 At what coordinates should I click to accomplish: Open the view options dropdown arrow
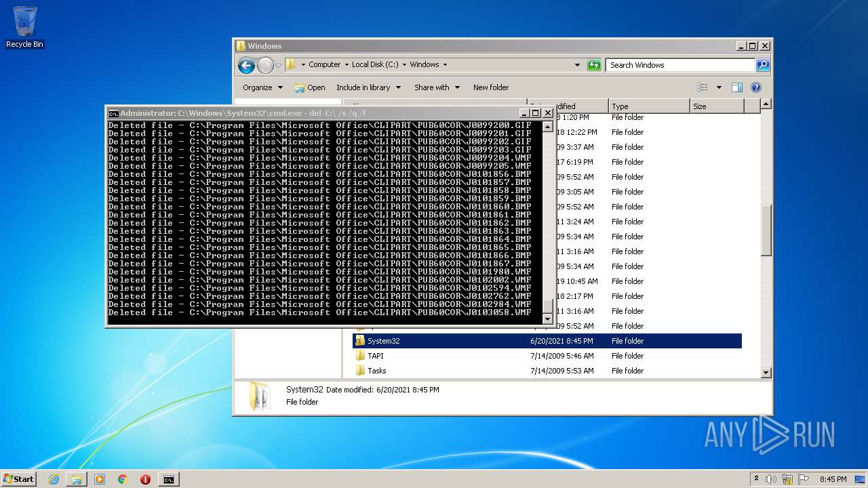click(718, 87)
